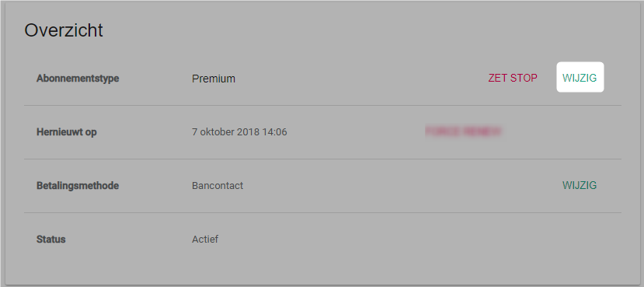Click WIJZIG in the Betalingsmethode row

tap(580, 185)
